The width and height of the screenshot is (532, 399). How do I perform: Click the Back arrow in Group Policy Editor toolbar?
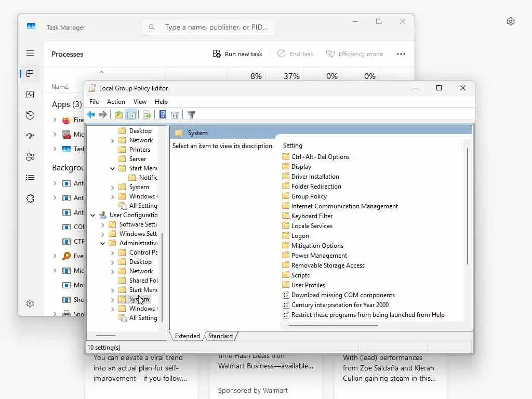(x=91, y=115)
